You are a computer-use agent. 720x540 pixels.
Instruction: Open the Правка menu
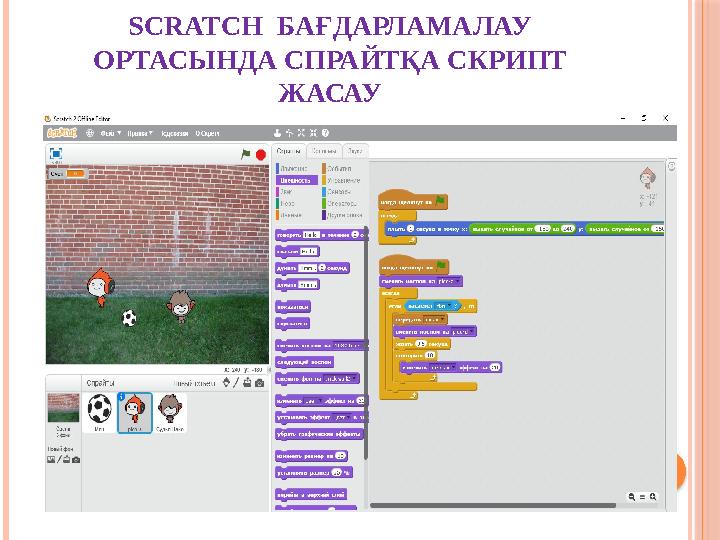point(140,133)
